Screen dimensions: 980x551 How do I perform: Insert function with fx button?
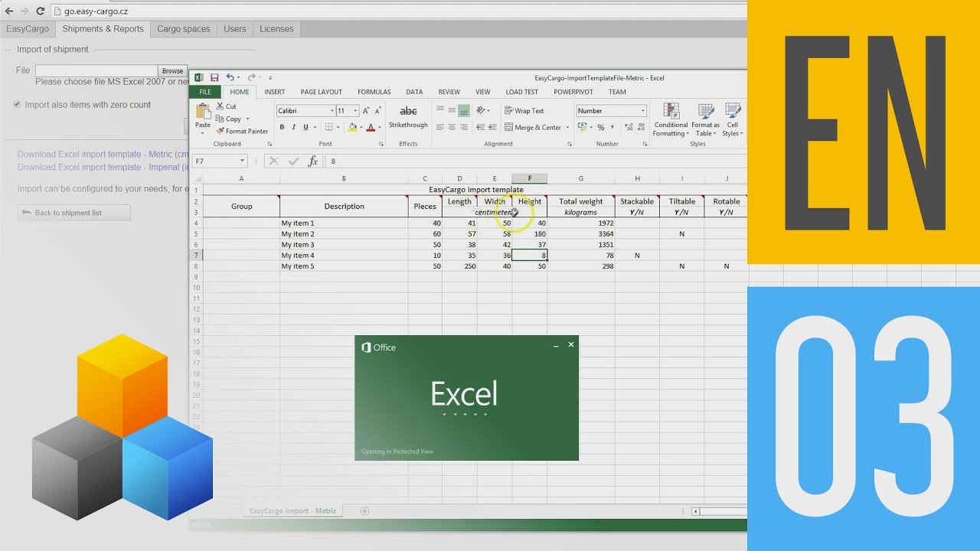pyautogui.click(x=312, y=161)
